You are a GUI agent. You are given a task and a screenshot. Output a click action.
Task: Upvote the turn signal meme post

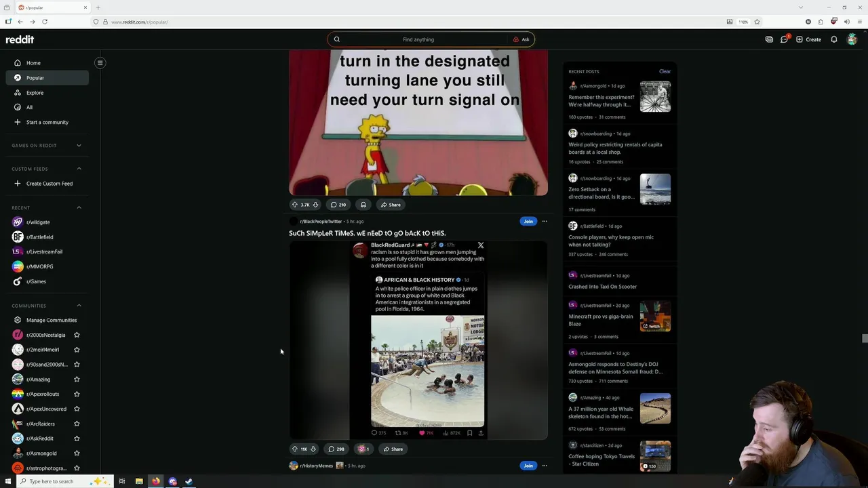pos(295,205)
